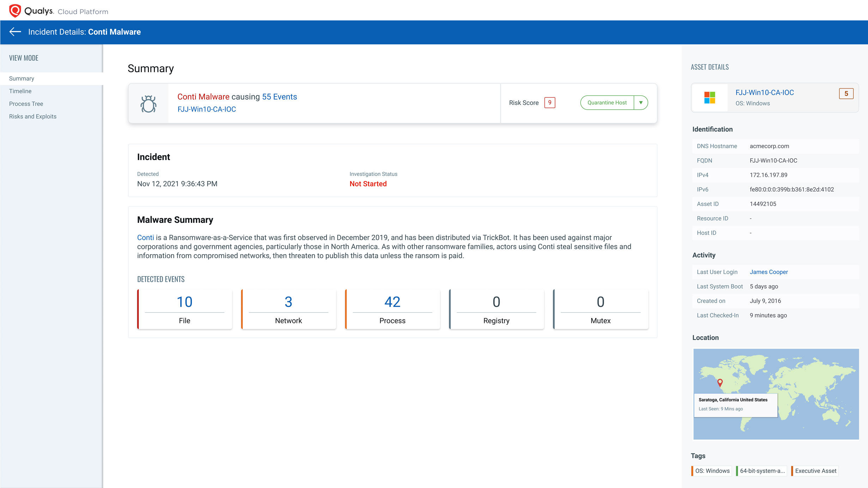Click the Nov 12, 2021 9:36:43 PM timestamp
Screen dimensions: 868x488
177,184
